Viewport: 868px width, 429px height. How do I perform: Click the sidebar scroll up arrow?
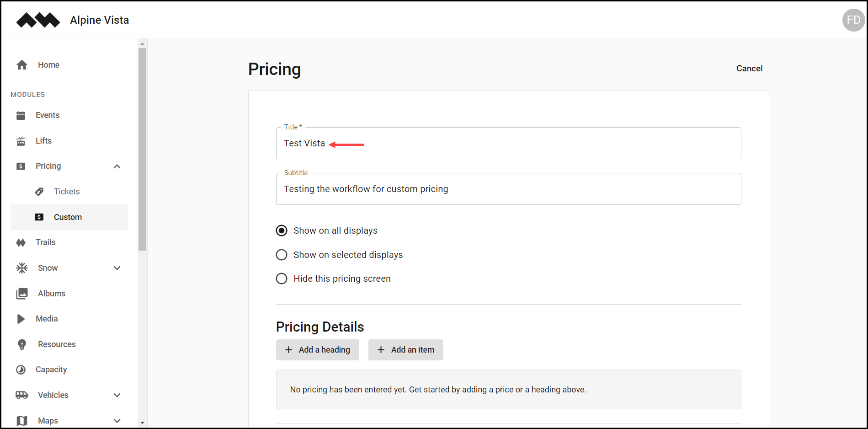[x=142, y=44]
